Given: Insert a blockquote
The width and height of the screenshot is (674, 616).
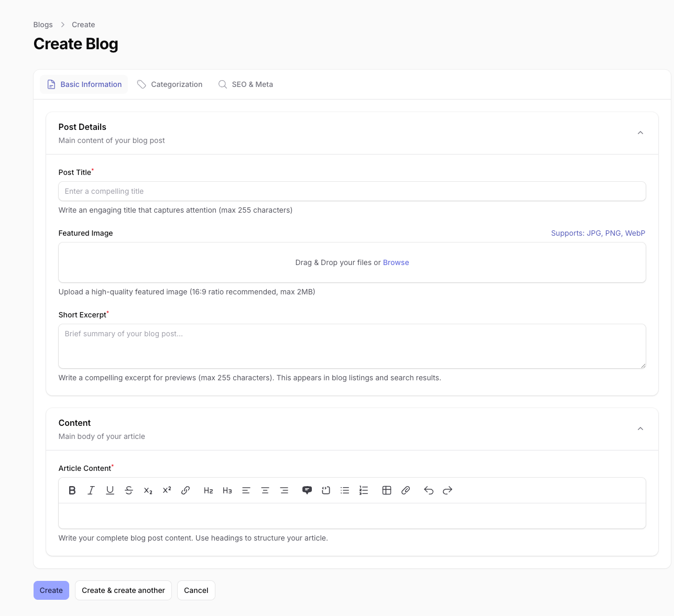Looking at the screenshot, I should tap(307, 490).
